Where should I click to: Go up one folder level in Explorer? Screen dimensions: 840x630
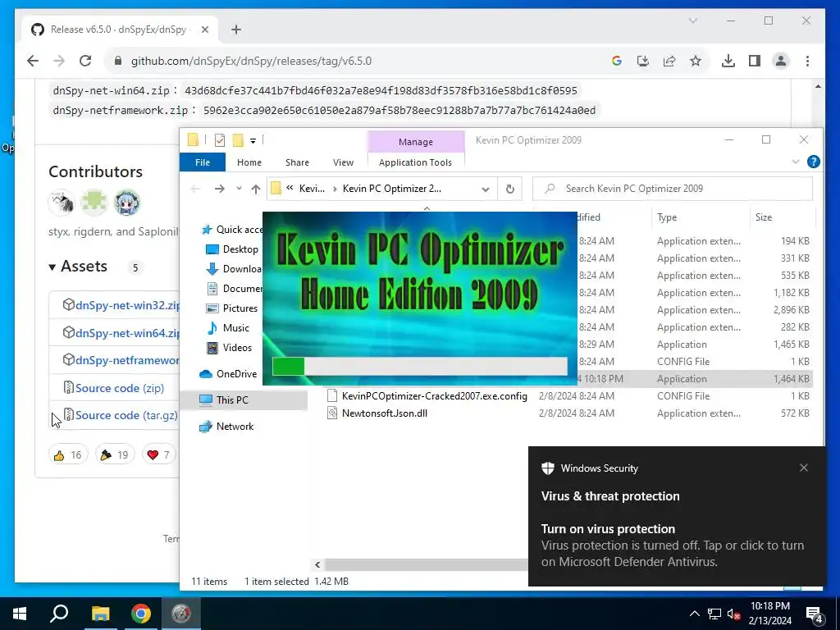pyautogui.click(x=256, y=189)
